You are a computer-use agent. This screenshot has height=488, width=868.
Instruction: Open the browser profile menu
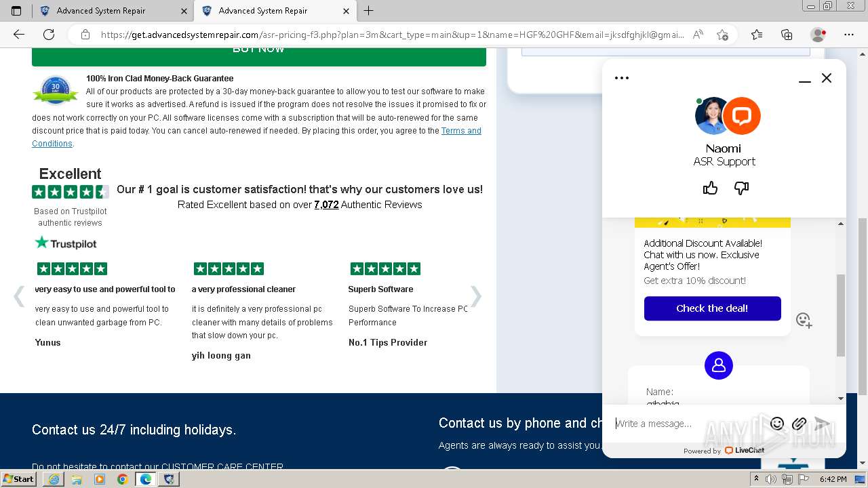click(818, 35)
